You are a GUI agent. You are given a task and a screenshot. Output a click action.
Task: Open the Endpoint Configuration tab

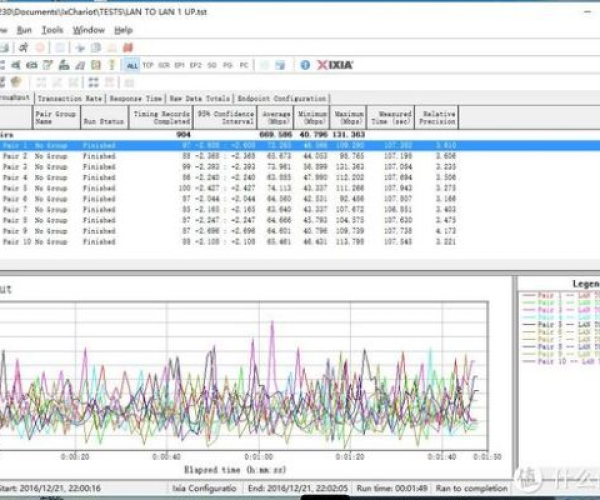click(x=281, y=99)
